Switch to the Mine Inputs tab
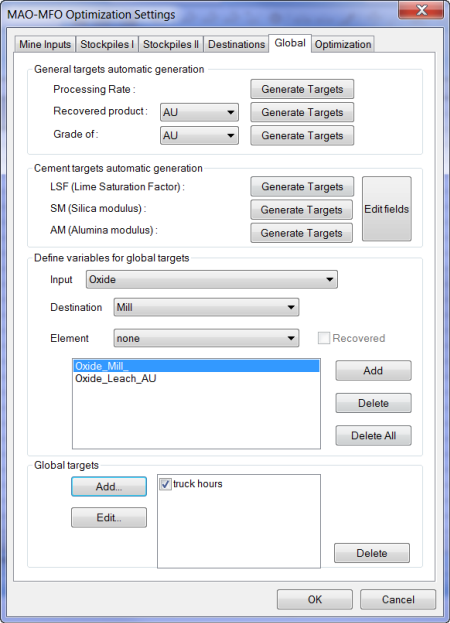Screen dimensions: 450x623 point(45,44)
